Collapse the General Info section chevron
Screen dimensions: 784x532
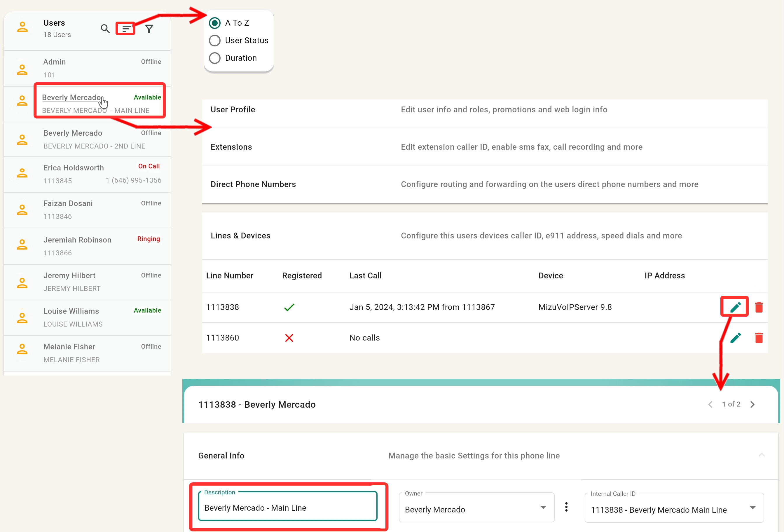pos(762,455)
